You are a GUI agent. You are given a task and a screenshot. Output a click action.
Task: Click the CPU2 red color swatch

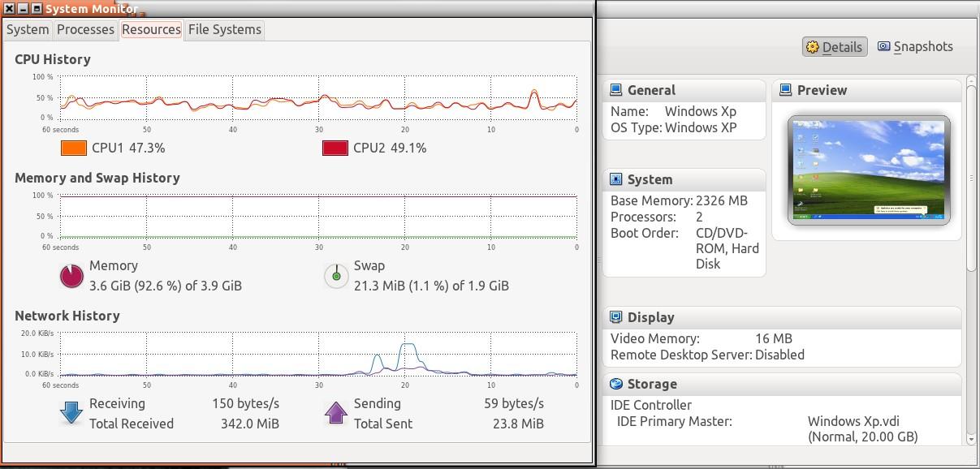pos(335,148)
